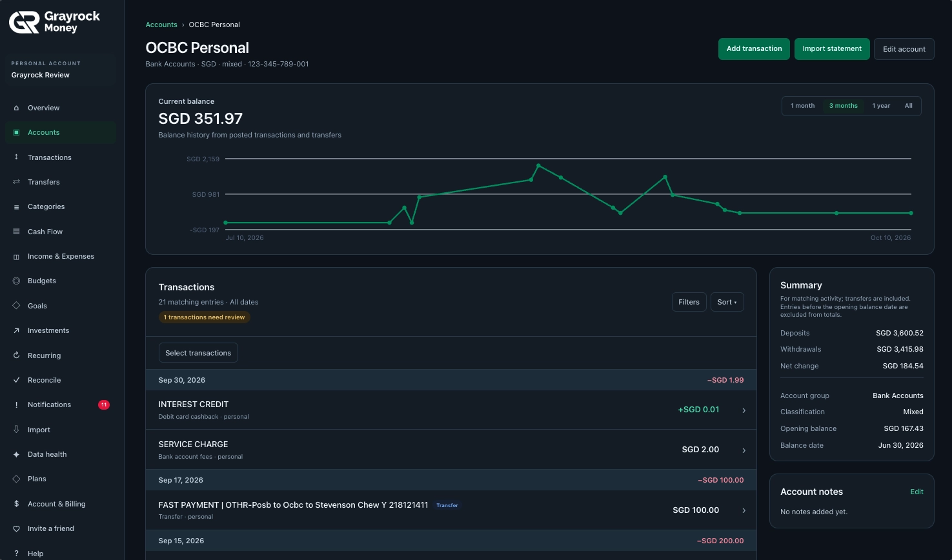Click the Budgets circle icon
Screen dimensions: 952x560
(16, 281)
